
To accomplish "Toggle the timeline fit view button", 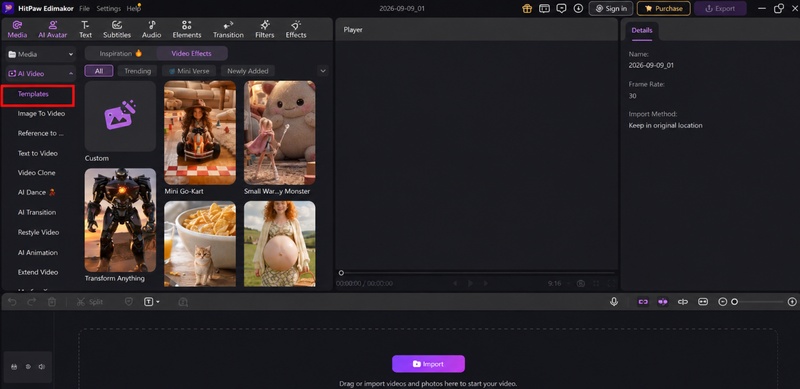I will (x=703, y=302).
